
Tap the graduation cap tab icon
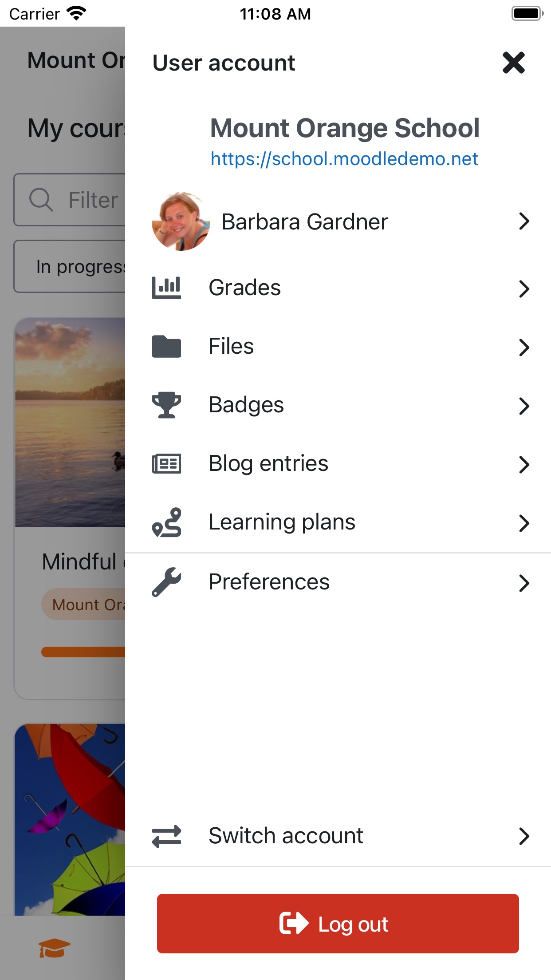[54, 948]
